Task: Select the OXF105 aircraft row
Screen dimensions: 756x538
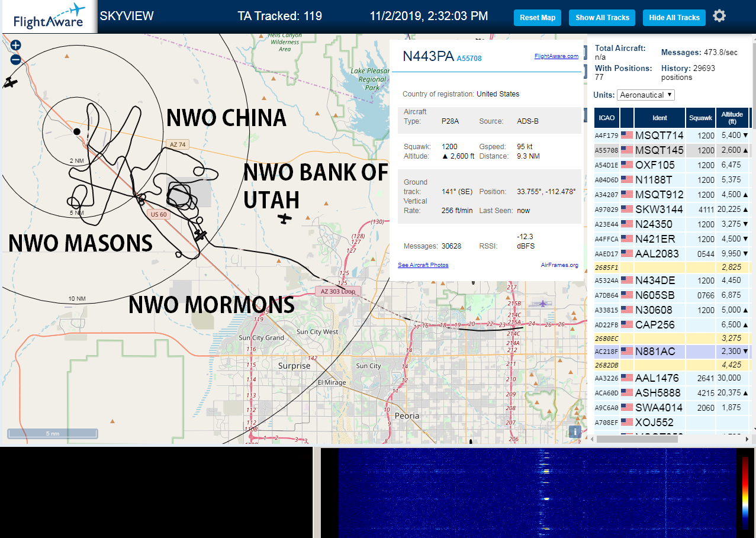Action: pyautogui.click(x=673, y=165)
